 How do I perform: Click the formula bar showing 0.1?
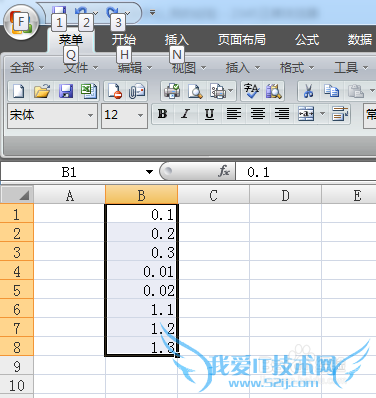pos(306,172)
